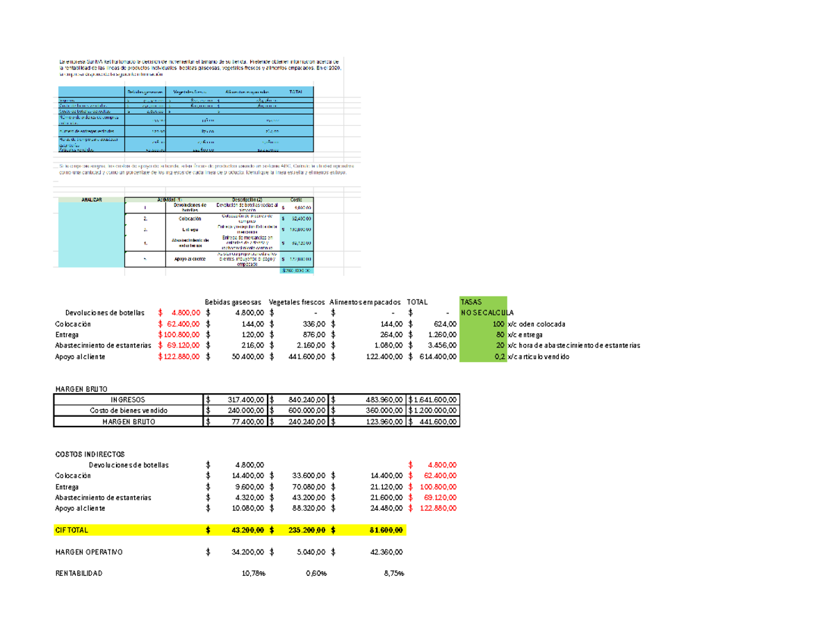
Task: Select the total value 3.456,00
Action: point(442,345)
